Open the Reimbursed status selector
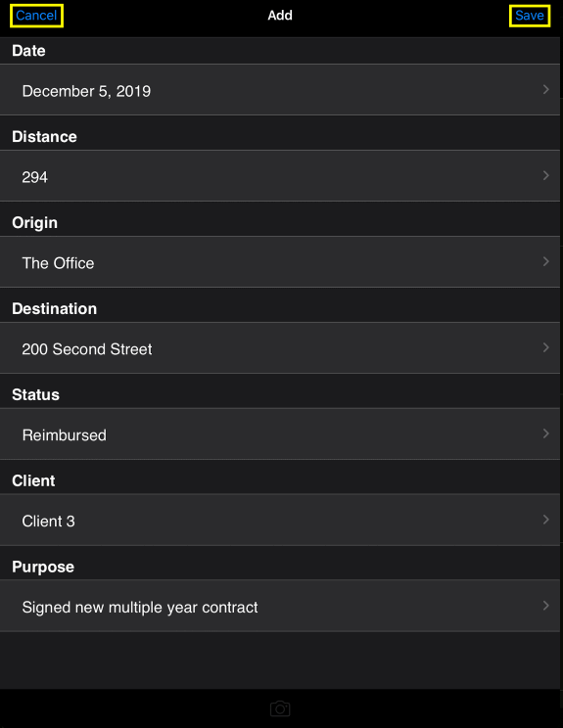Viewport: 563px width, 728px height. (280, 434)
